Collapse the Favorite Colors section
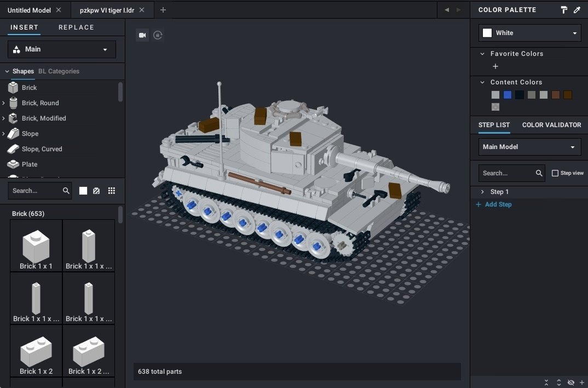The width and height of the screenshot is (588, 388). [482, 54]
